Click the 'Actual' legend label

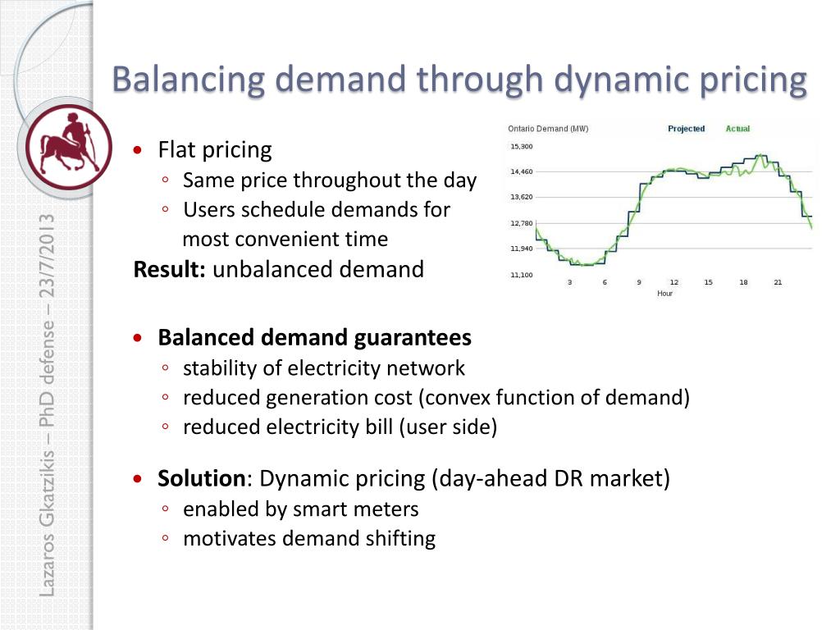[737, 129]
